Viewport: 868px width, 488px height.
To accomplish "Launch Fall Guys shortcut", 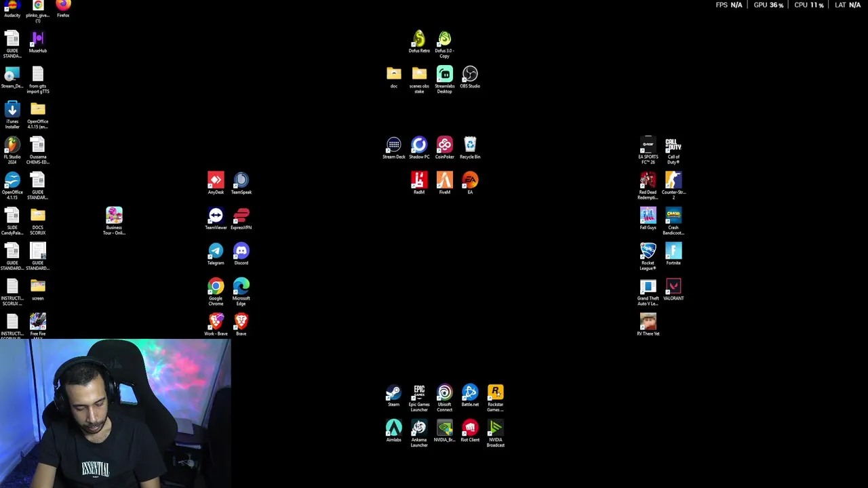I will click(648, 218).
